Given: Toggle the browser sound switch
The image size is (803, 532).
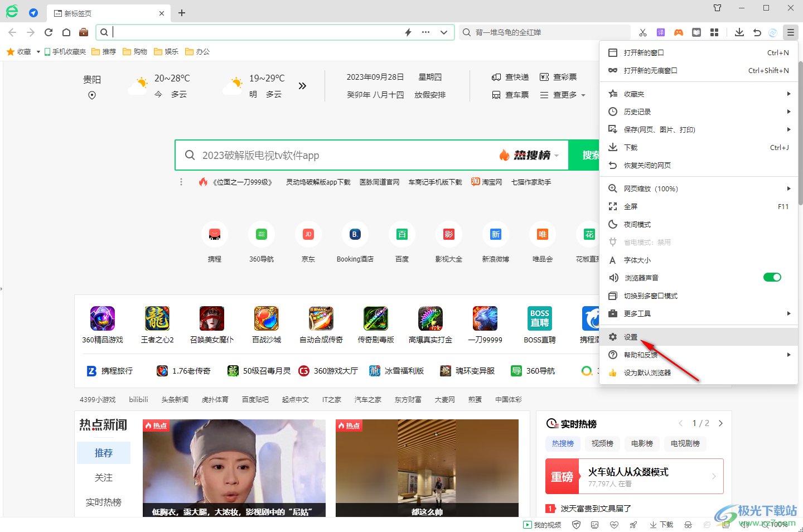Looking at the screenshot, I should [x=772, y=277].
